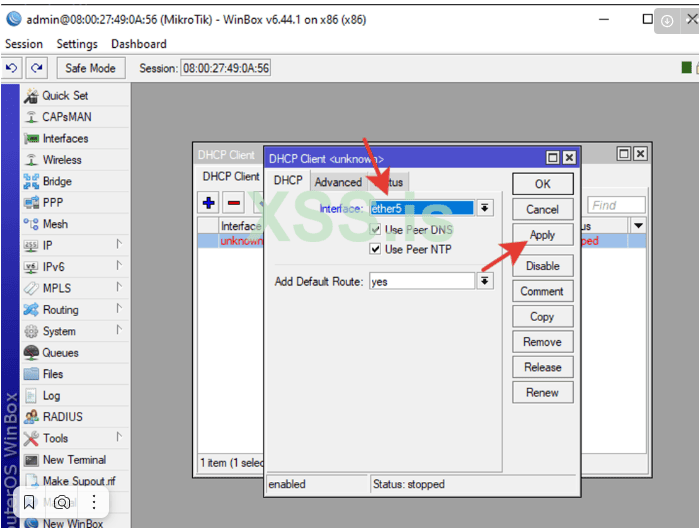Click the Release button
699x528 pixels.
[543, 367]
